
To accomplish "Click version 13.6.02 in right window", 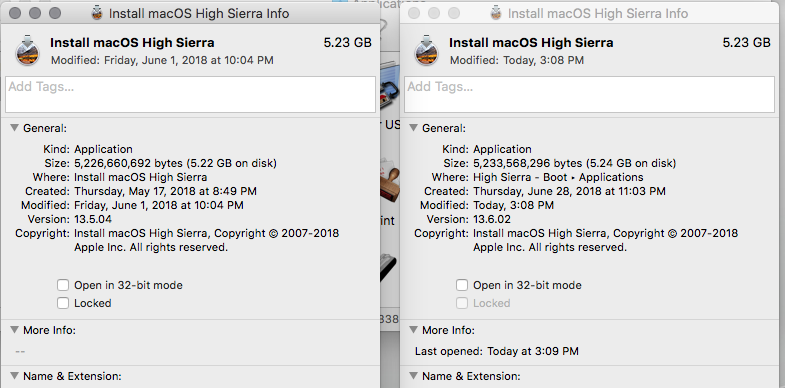I will (492, 219).
